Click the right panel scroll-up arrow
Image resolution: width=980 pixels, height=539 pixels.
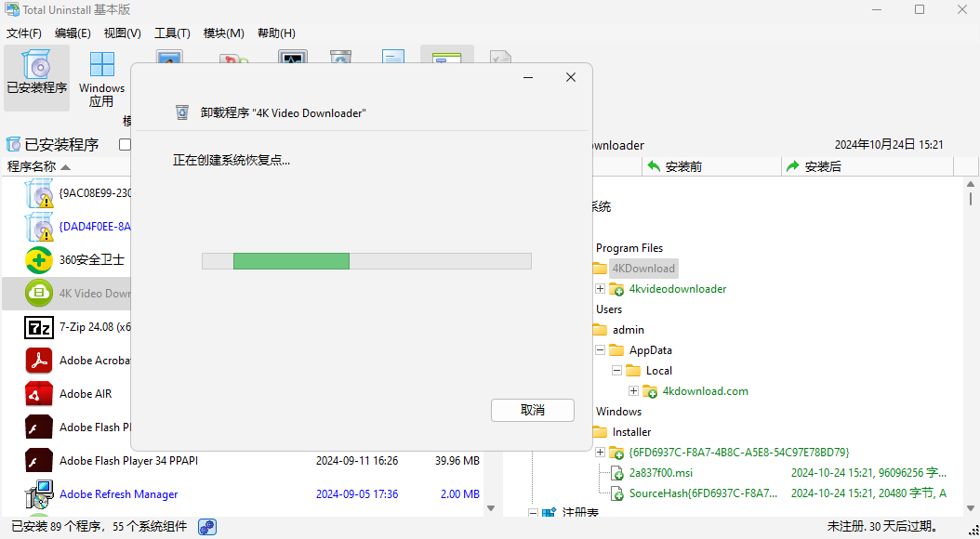pos(971,184)
